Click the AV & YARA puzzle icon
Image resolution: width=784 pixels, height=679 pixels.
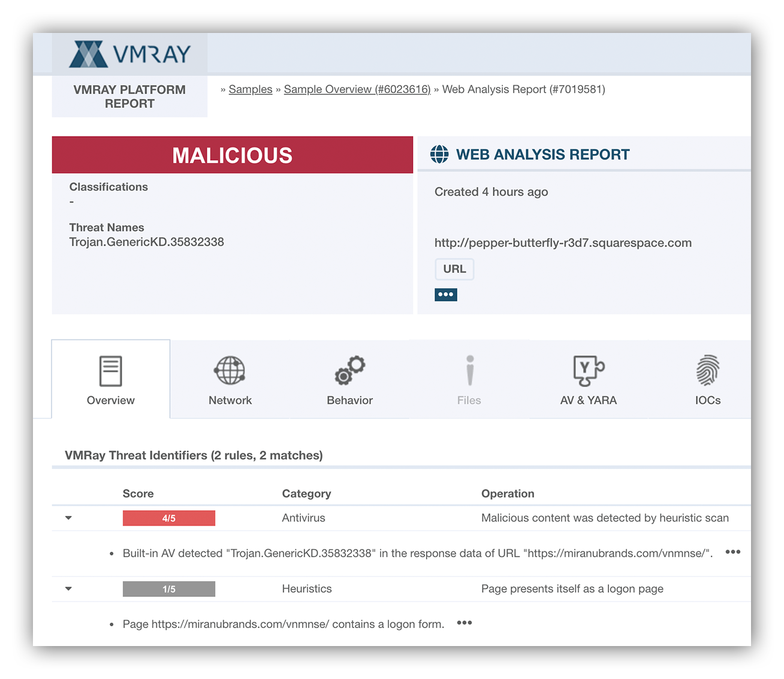pyautogui.click(x=589, y=370)
